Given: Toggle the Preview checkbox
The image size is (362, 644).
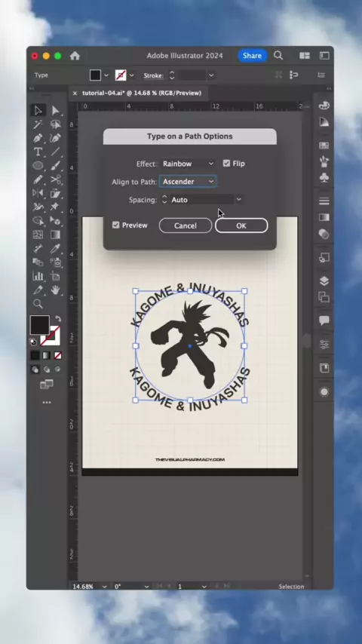Looking at the screenshot, I should click(116, 225).
